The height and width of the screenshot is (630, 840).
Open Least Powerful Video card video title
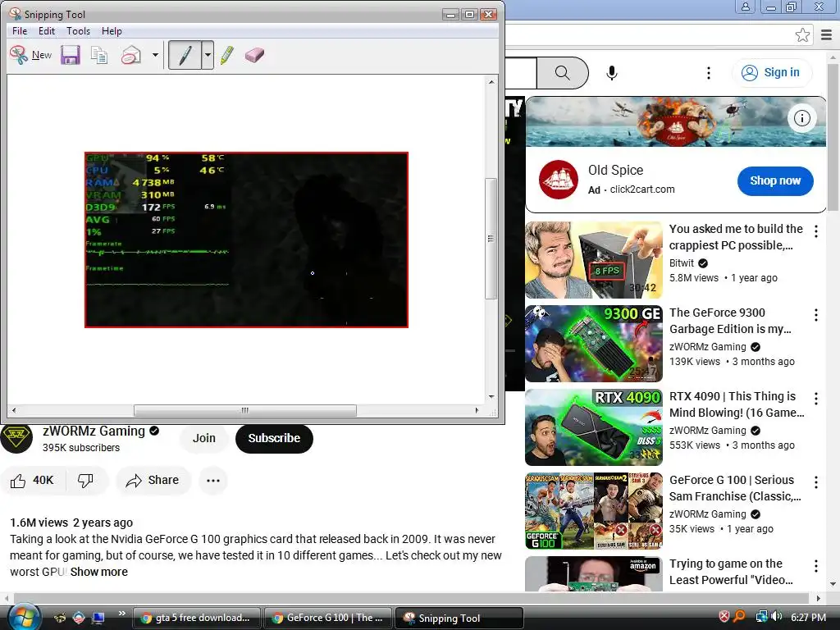point(731,572)
